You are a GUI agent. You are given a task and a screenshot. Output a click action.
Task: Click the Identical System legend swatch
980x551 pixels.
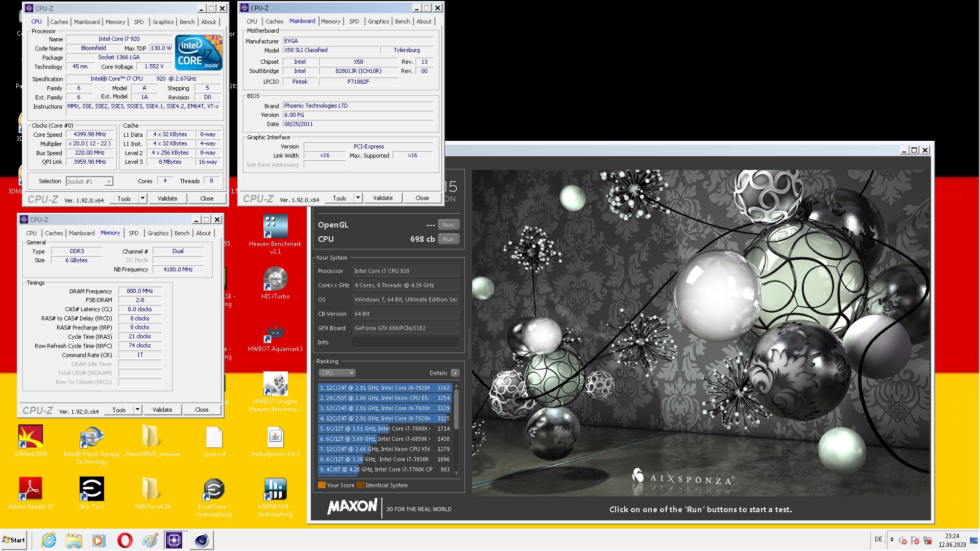[360, 485]
